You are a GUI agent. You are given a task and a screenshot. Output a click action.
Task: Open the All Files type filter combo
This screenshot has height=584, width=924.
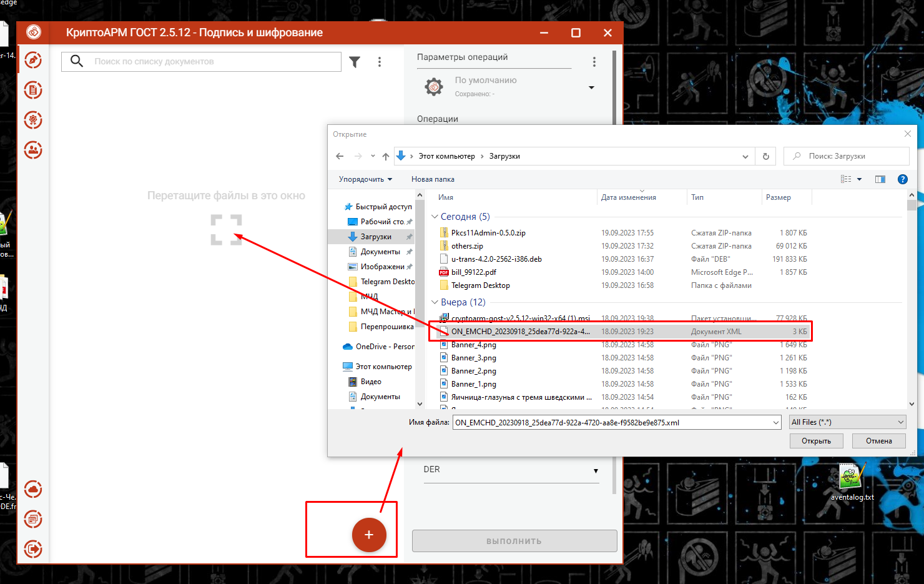tap(848, 422)
